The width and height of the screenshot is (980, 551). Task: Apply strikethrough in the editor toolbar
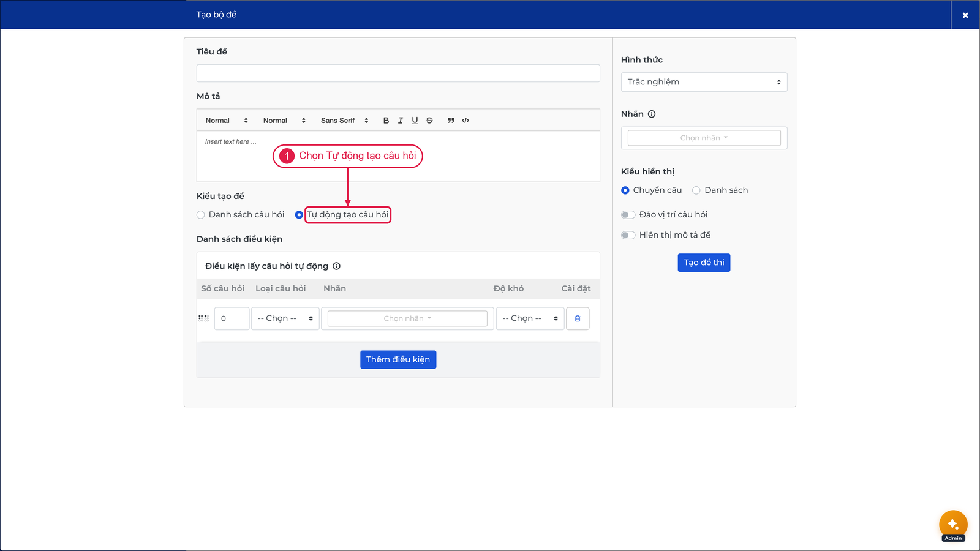(x=429, y=121)
